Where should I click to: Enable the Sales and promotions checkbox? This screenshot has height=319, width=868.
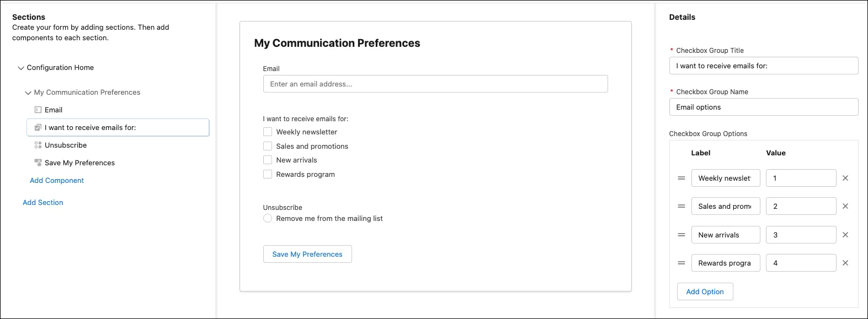coord(268,146)
